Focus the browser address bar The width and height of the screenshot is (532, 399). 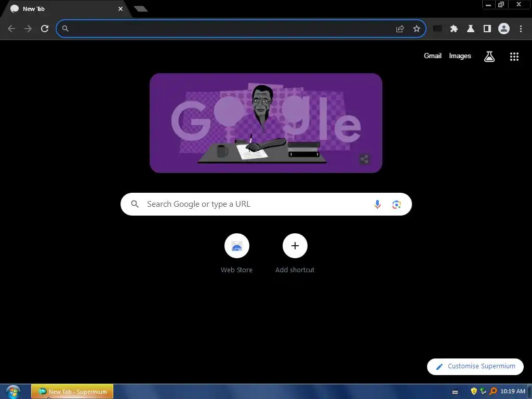[x=241, y=29]
